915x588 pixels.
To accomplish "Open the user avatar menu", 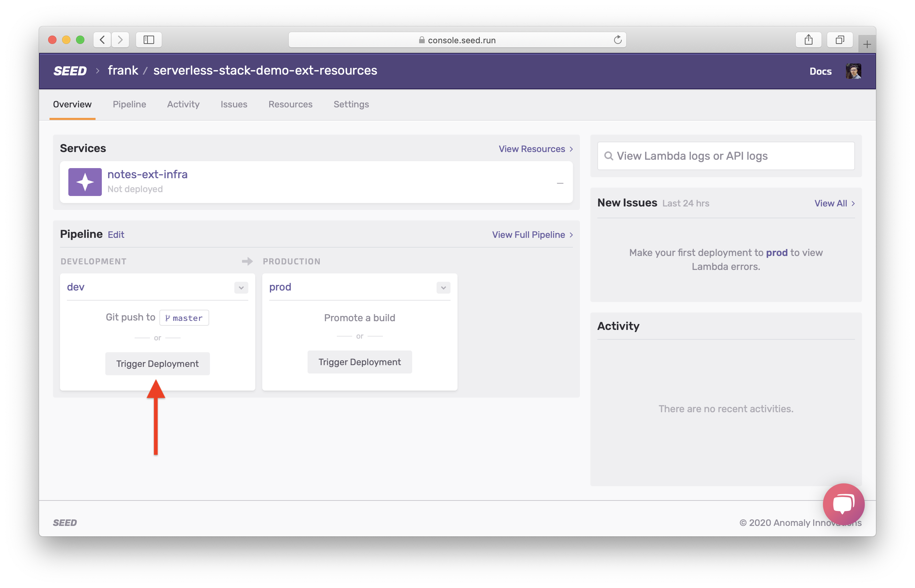I will [853, 71].
